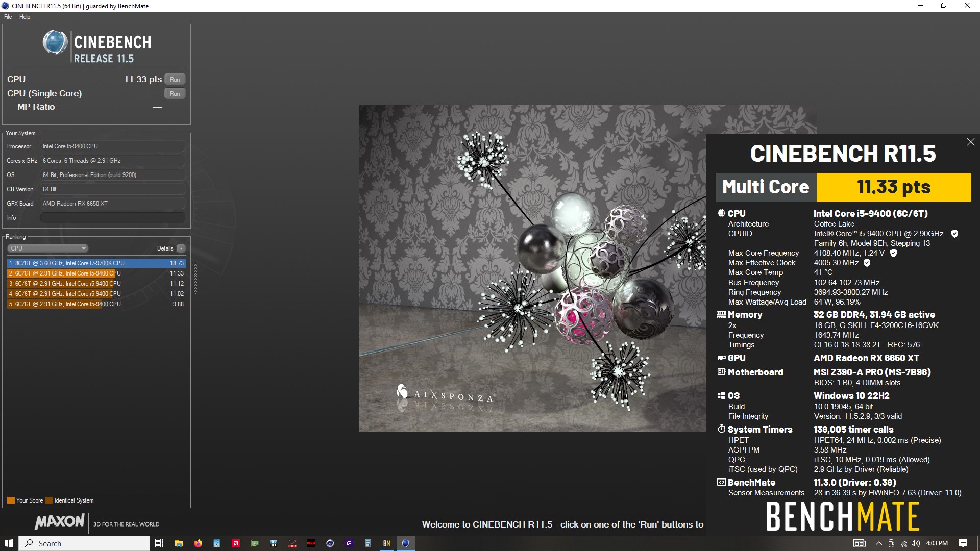Click the rendered spheres benchmark image
This screenshot has width=980, height=551.
coord(533,268)
